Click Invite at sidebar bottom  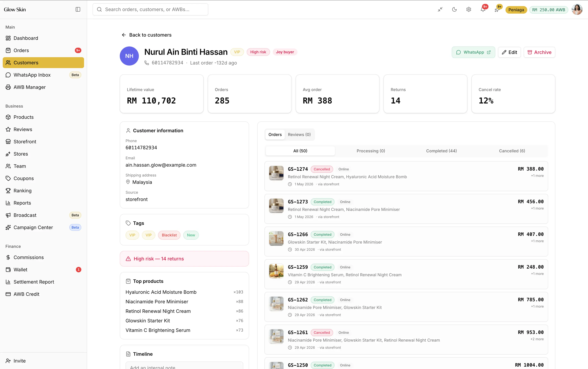(x=43, y=361)
